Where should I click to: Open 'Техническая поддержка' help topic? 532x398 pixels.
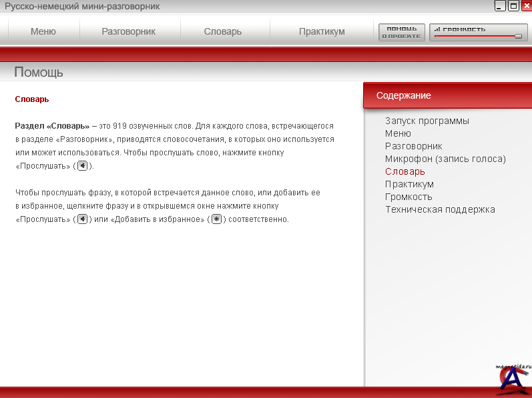click(440, 209)
